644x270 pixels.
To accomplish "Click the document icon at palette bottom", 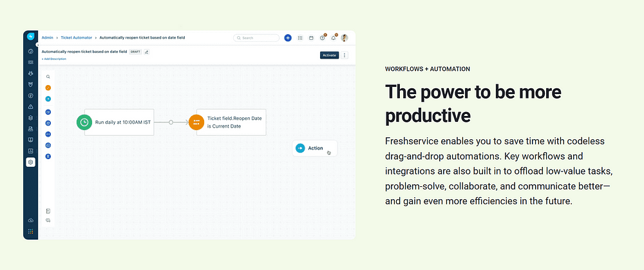I will [48, 211].
